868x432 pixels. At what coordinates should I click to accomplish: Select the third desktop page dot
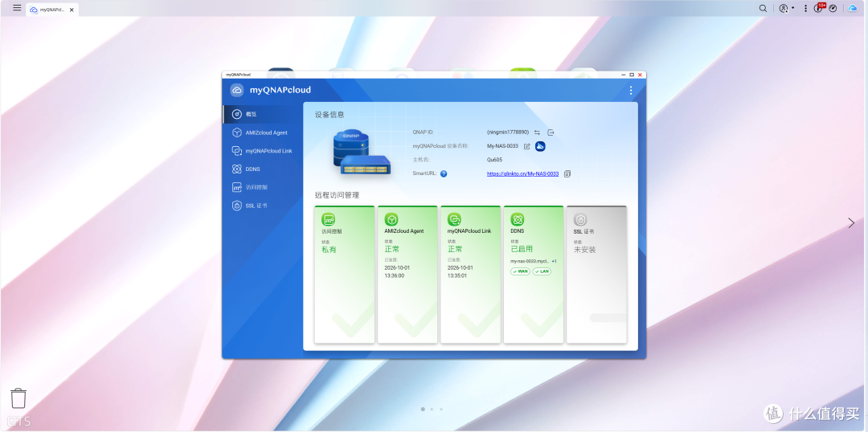(x=441, y=410)
